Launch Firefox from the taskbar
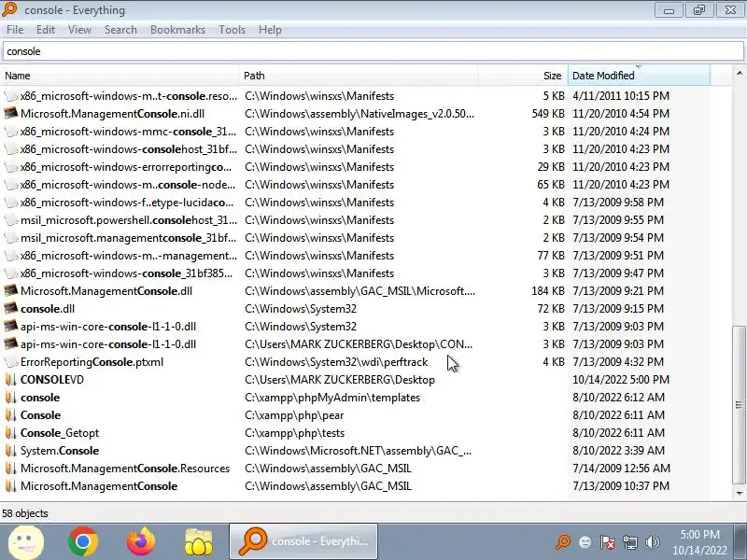 pyautogui.click(x=141, y=542)
